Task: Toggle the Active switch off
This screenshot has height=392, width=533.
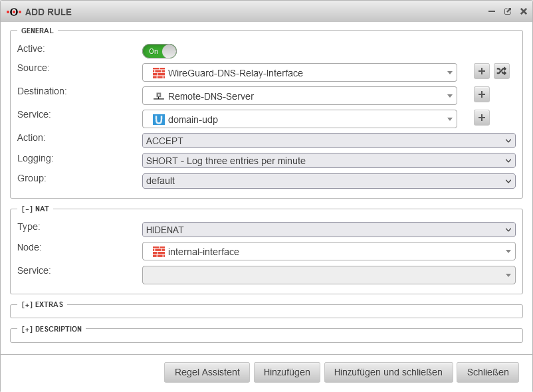Action: [160, 51]
